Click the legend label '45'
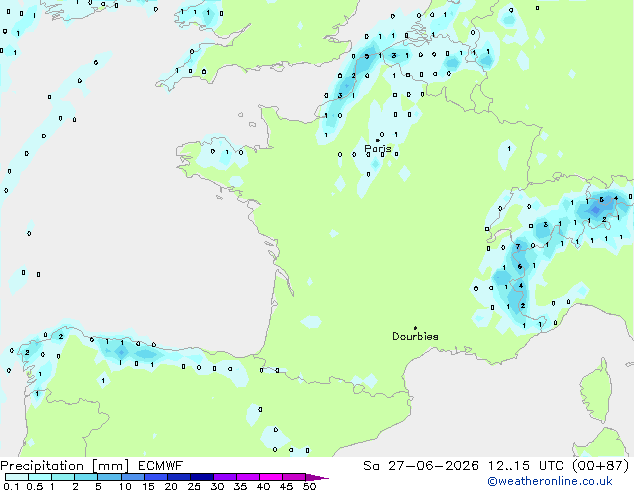Viewport: 634px width, 490px height. [x=286, y=486]
